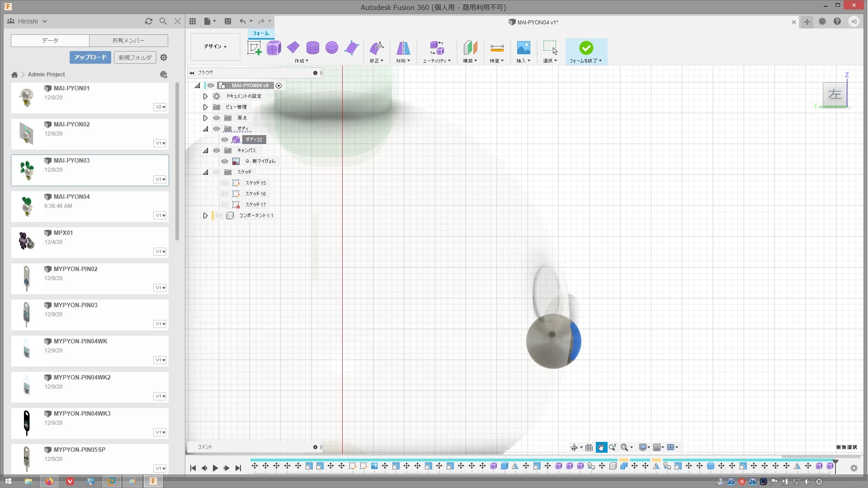The height and width of the screenshot is (488, 868).
Task: Hide ボディ32 with its eye icon
Action: [225, 140]
